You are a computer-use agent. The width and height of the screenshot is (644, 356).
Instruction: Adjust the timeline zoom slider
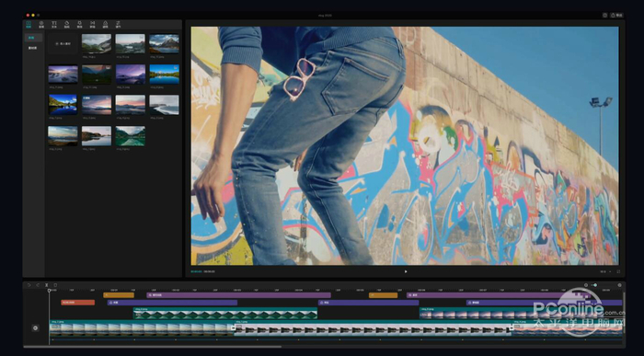601,285
